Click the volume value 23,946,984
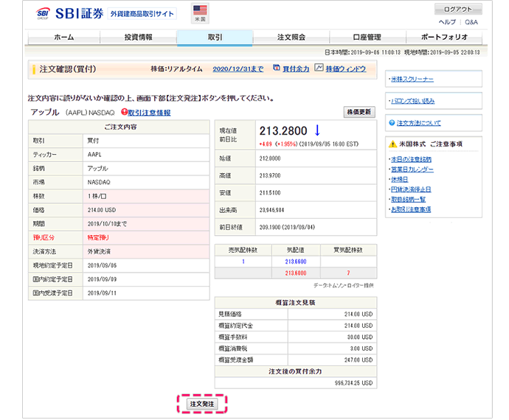The width and height of the screenshot is (509, 420). 271,210
